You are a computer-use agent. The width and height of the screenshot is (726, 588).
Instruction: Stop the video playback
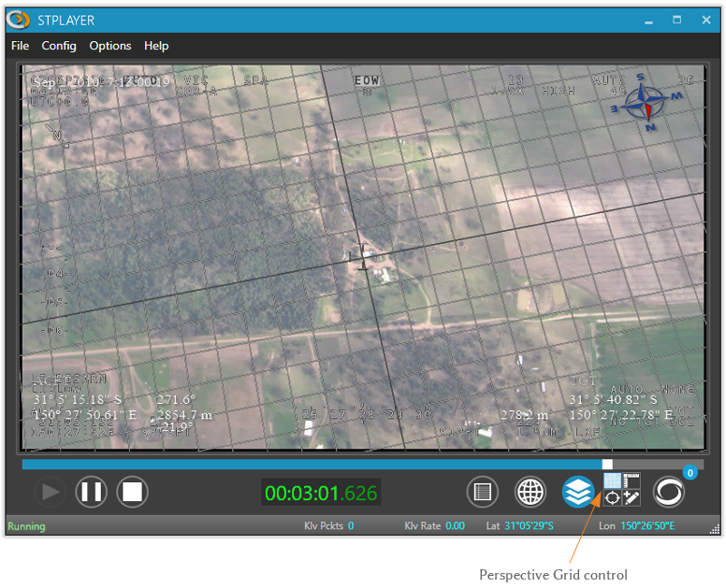click(x=133, y=492)
